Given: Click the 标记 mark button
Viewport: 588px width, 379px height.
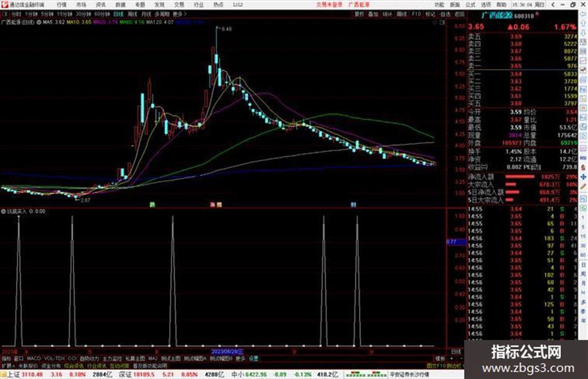Looking at the screenshot, I should click(x=430, y=14).
